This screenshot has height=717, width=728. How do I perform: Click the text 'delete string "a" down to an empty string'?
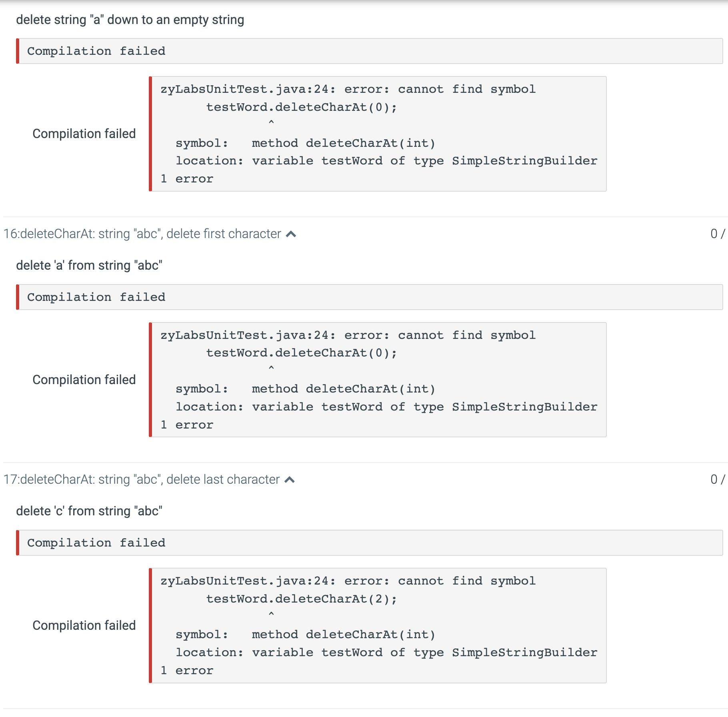coord(130,20)
